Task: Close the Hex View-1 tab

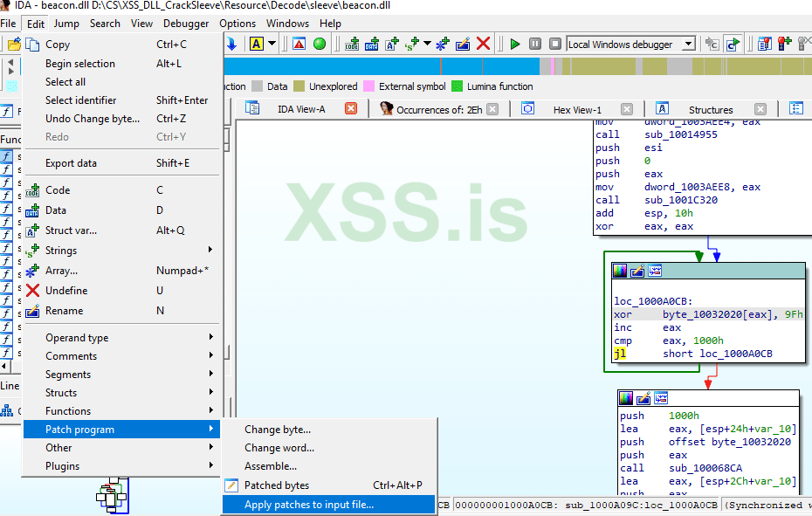Action: [627, 109]
